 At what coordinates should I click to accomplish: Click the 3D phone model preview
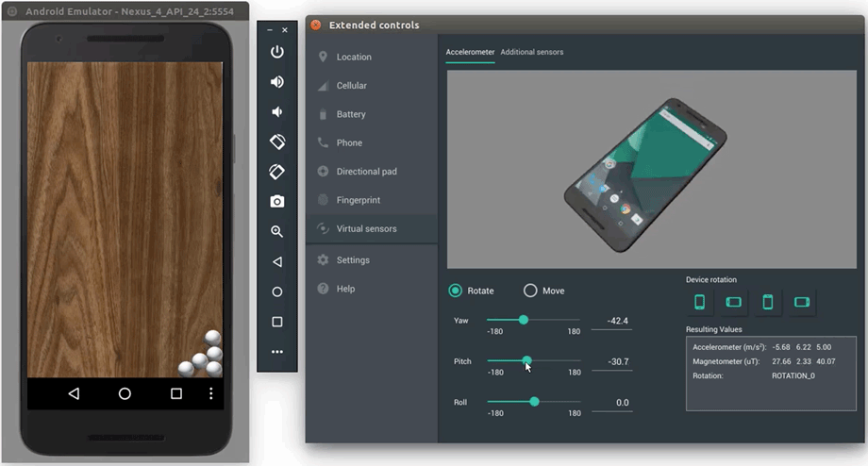(x=645, y=175)
